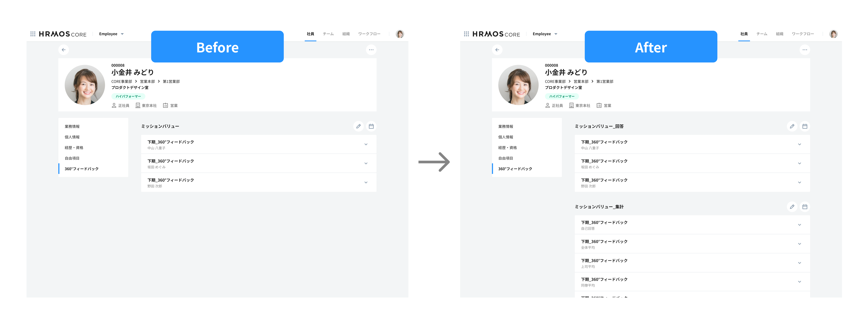Click back arrow in Before screen

coord(64,50)
